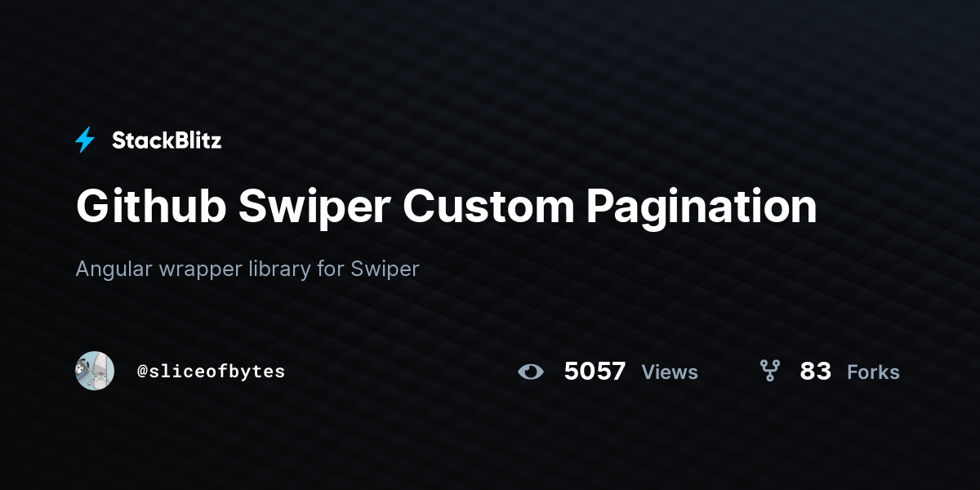Click the Forks label
Screen dimensions: 980x490
873,372
